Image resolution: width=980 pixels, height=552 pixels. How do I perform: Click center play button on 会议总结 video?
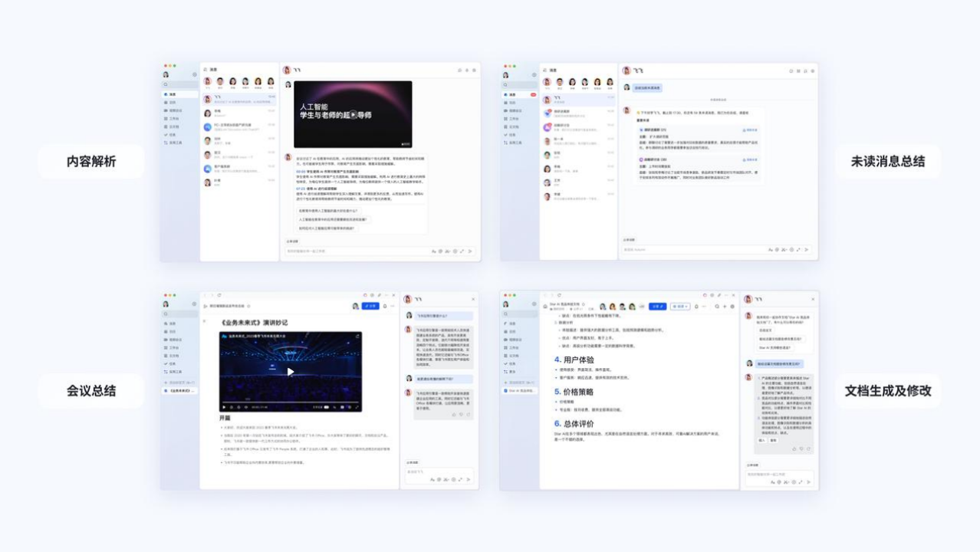(x=291, y=372)
